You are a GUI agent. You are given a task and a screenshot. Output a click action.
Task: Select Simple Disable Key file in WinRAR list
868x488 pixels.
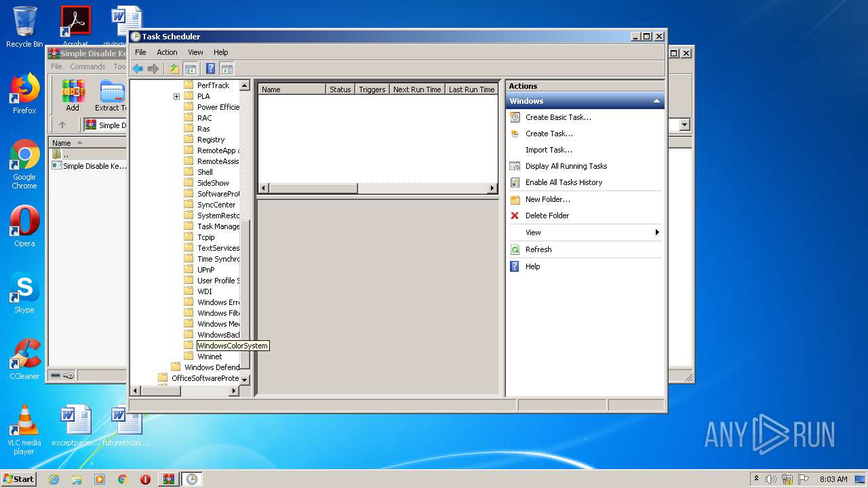coord(90,166)
